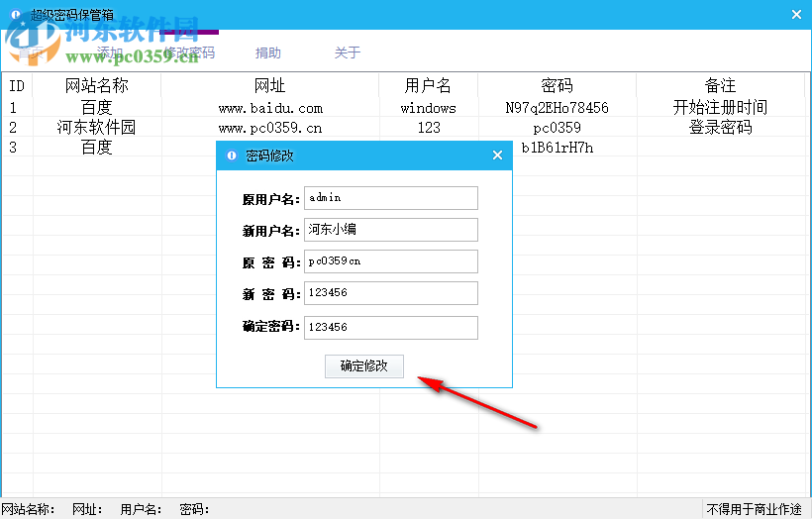Screen dimensions: 812x519
Task: Click the 确定修改 button
Action: [x=364, y=366]
